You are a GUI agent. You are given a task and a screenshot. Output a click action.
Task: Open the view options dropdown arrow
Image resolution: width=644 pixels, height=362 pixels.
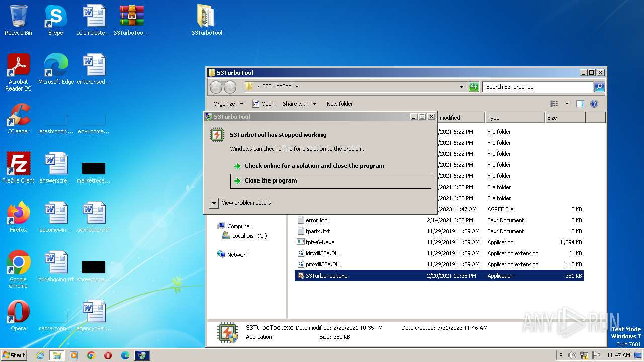(567, 104)
